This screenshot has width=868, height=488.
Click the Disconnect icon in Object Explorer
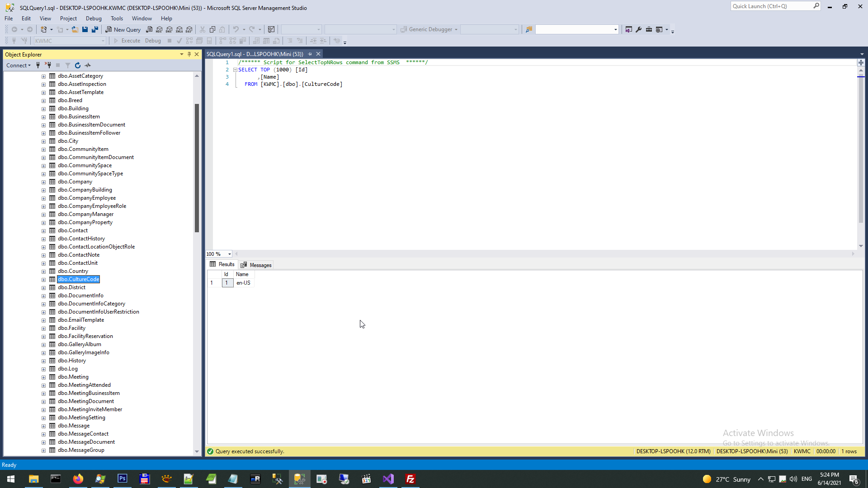[48, 66]
